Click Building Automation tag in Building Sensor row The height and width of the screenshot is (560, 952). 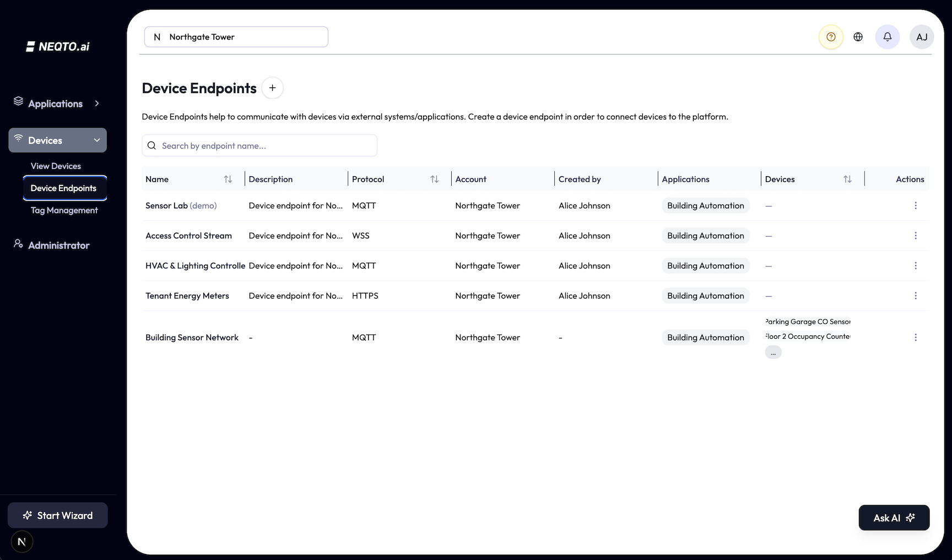pos(706,338)
